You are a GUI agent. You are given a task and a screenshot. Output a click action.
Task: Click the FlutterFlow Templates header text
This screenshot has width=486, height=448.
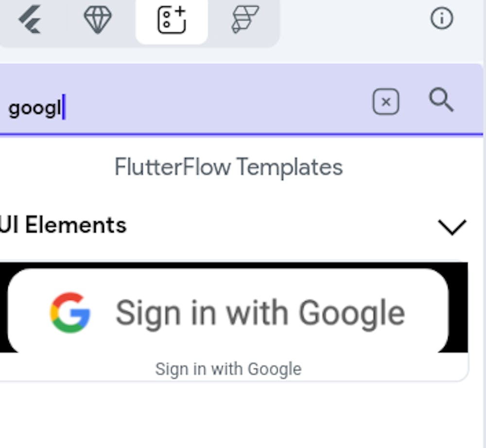[x=228, y=167]
